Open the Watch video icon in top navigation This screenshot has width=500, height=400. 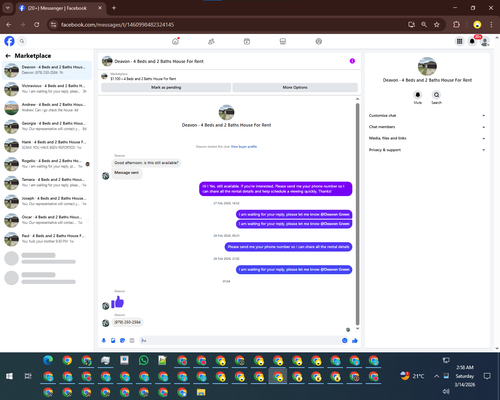pos(247,41)
